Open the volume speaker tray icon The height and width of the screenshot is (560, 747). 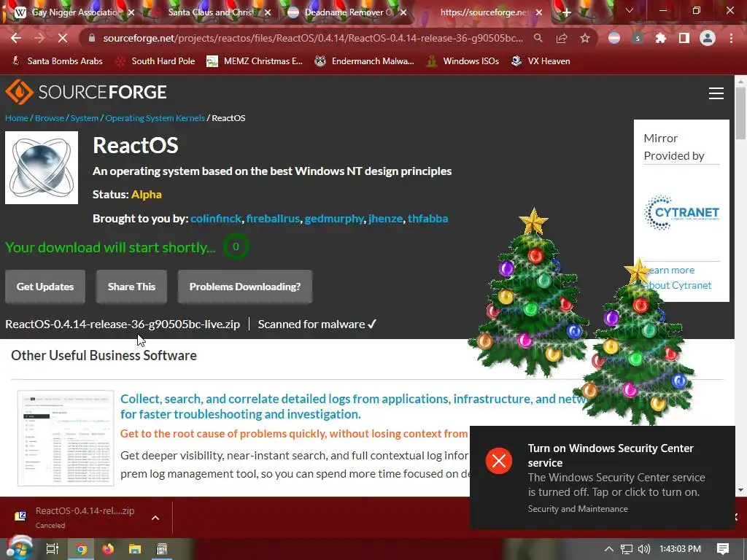[x=643, y=549]
